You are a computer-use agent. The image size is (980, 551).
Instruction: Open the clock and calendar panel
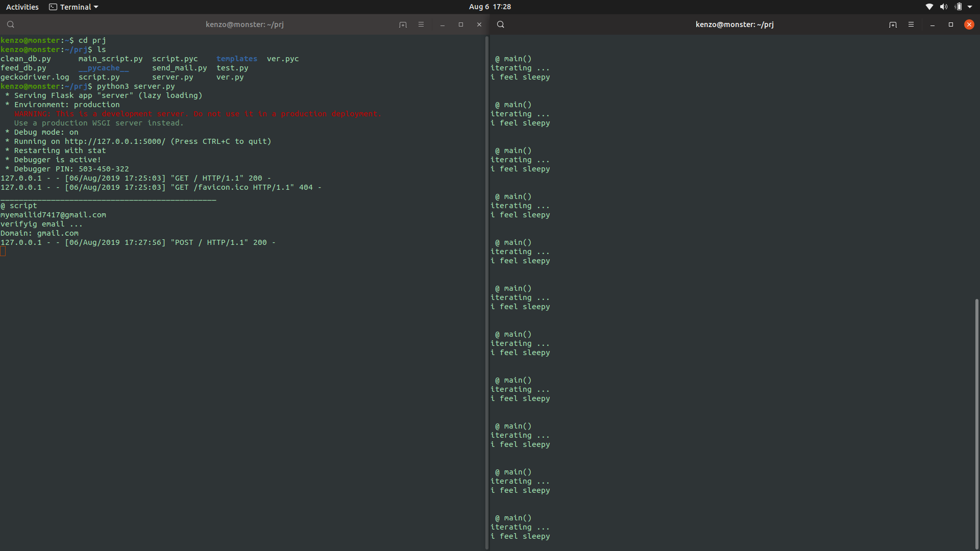point(489,7)
